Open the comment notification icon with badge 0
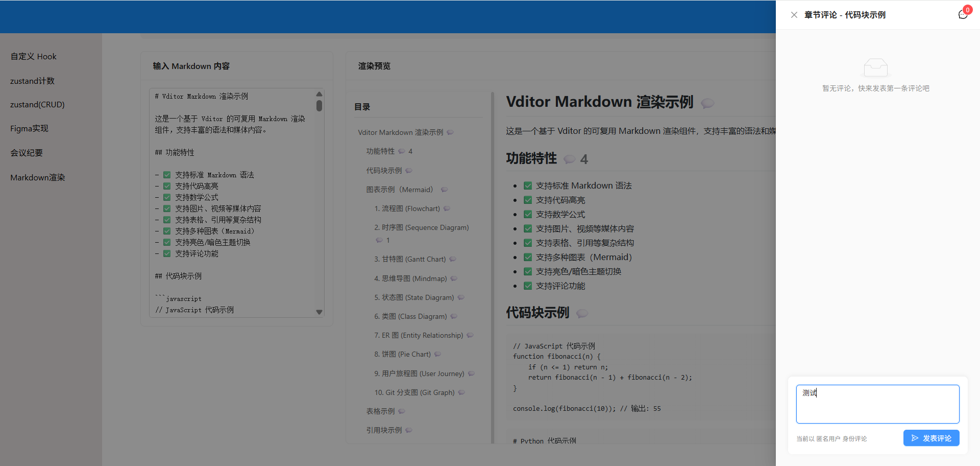Screen dimensions: 980x466 [x=963, y=14]
